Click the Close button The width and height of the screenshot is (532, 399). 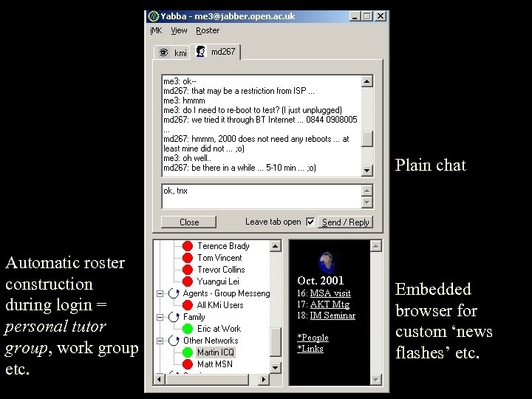188,222
